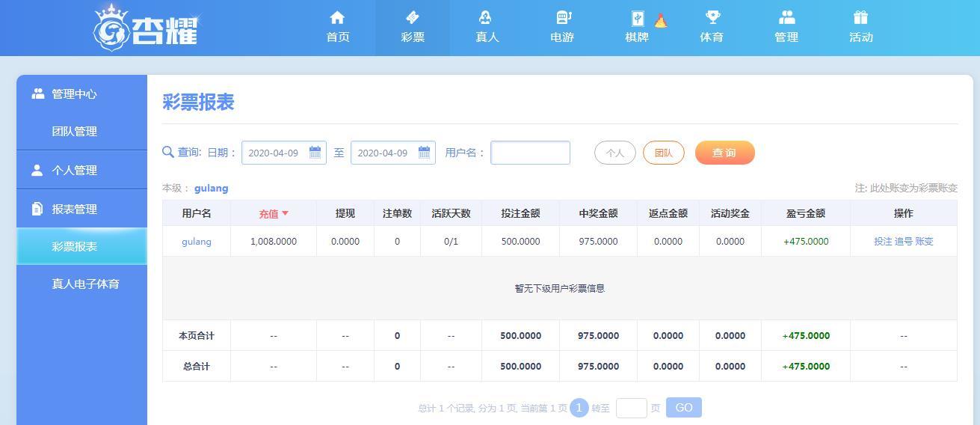980x425 pixels.
Task: Open the end date calendar icon
Action: point(424,153)
